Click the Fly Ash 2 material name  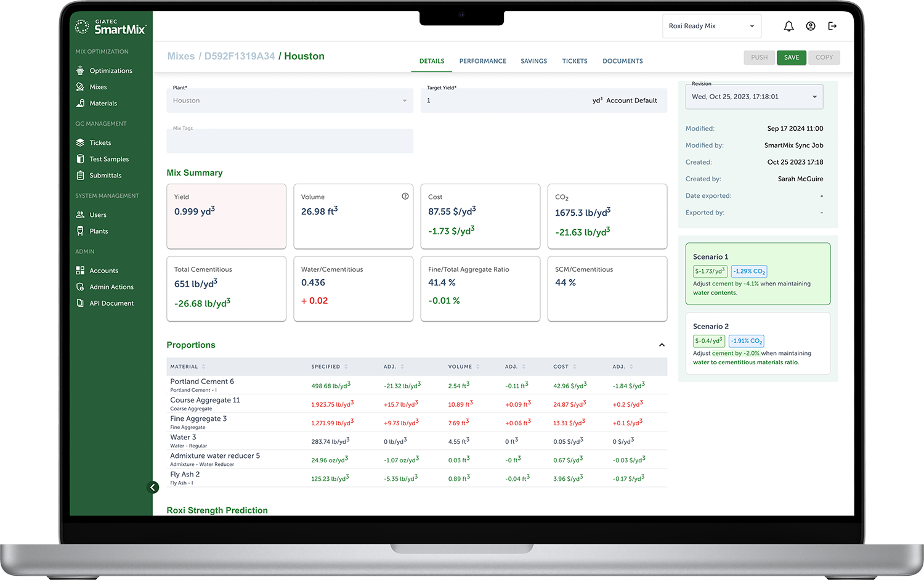pos(185,475)
